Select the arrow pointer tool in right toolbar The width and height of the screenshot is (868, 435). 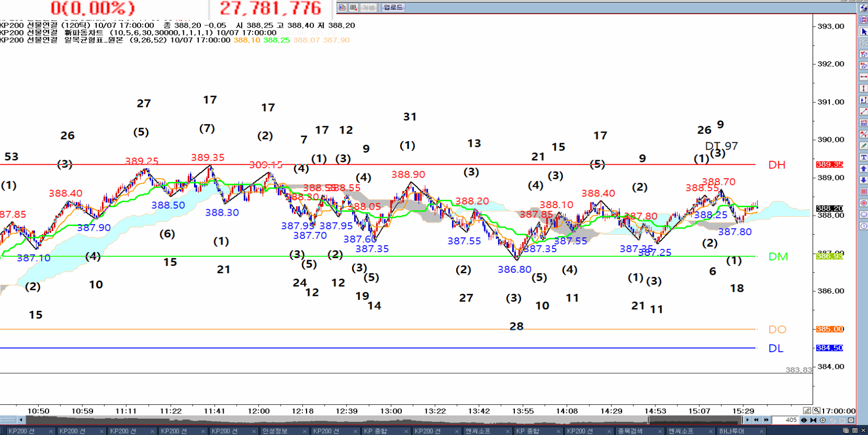click(863, 32)
